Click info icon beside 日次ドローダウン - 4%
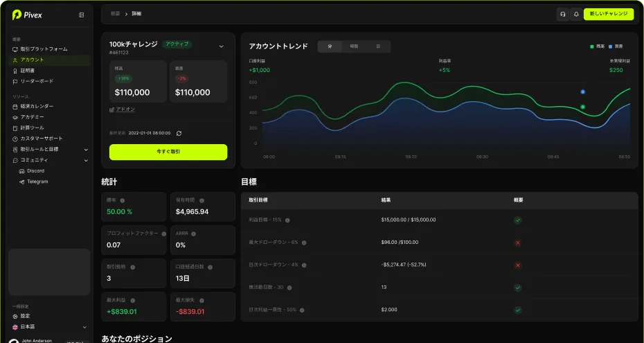644x343 pixels. (x=304, y=265)
